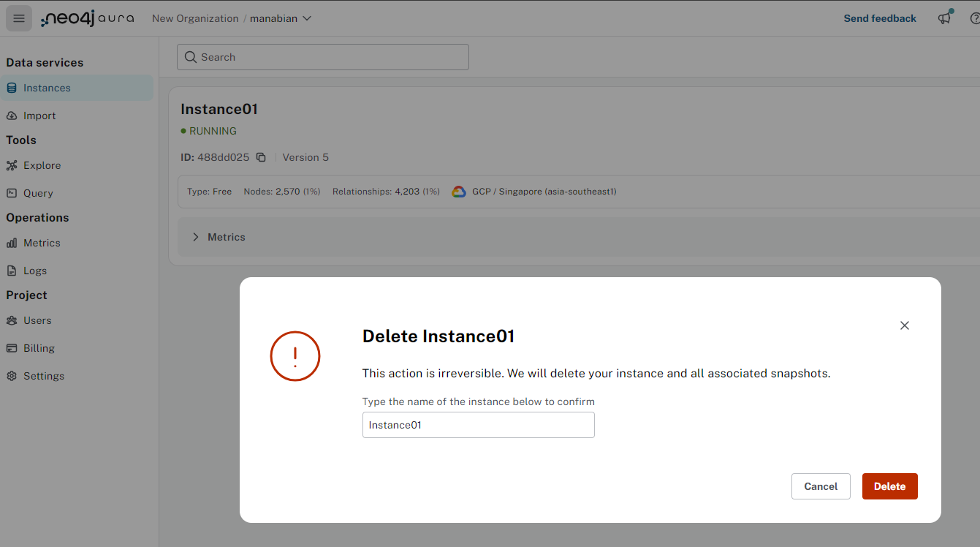Focus the Search field
This screenshot has width=980, height=547.
[322, 57]
